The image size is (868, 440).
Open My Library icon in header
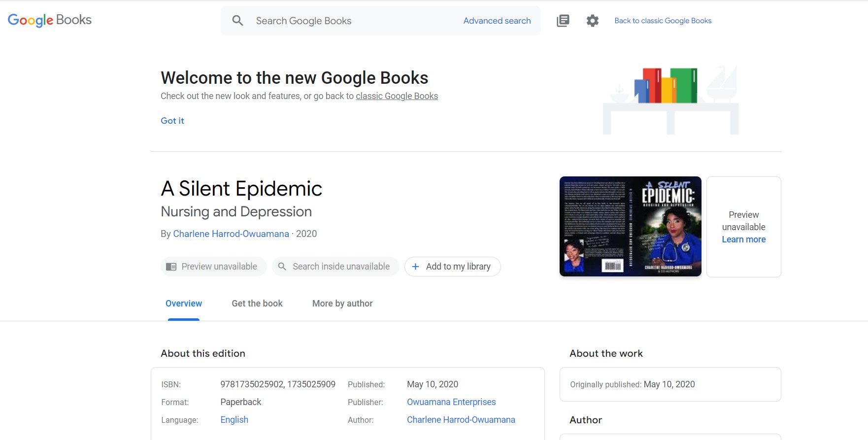(563, 21)
